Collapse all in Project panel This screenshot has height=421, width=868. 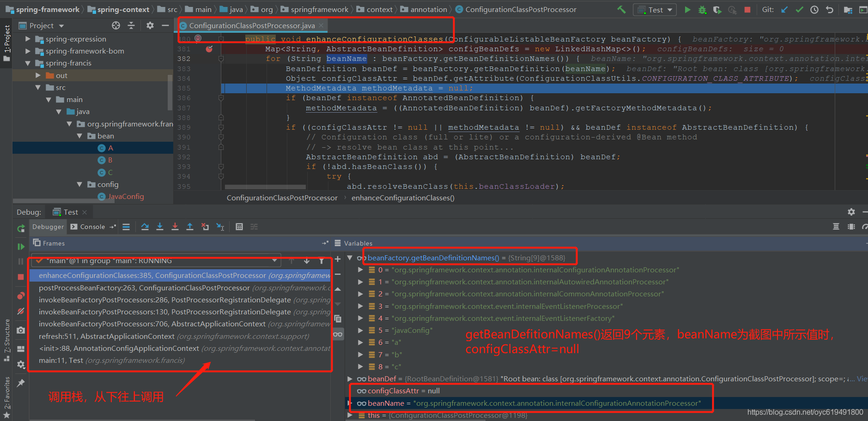131,25
